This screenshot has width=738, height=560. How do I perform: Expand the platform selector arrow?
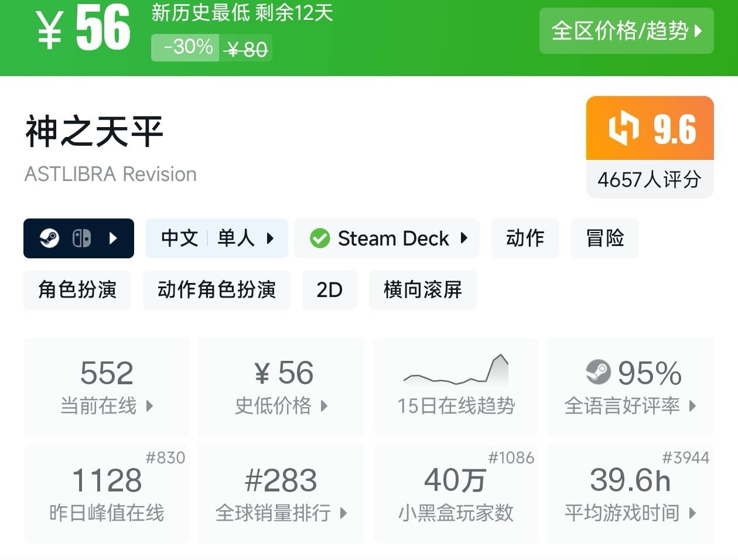(114, 238)
